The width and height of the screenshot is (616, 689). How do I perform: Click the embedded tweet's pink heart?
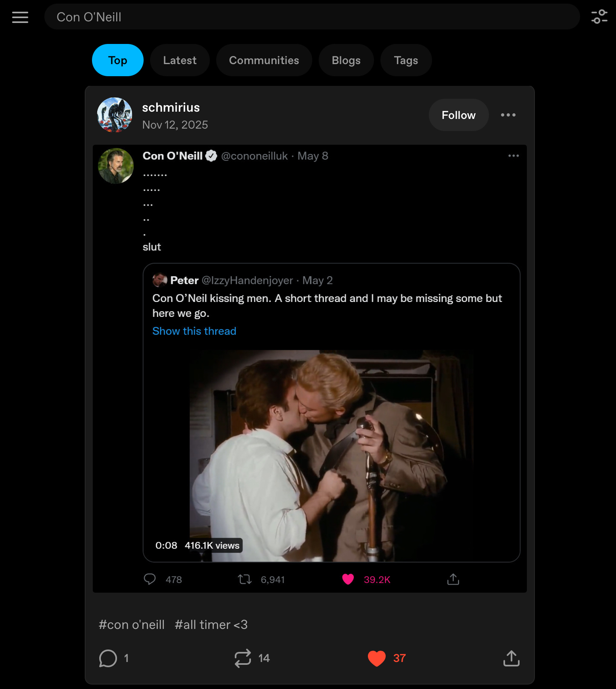(348, 579)
